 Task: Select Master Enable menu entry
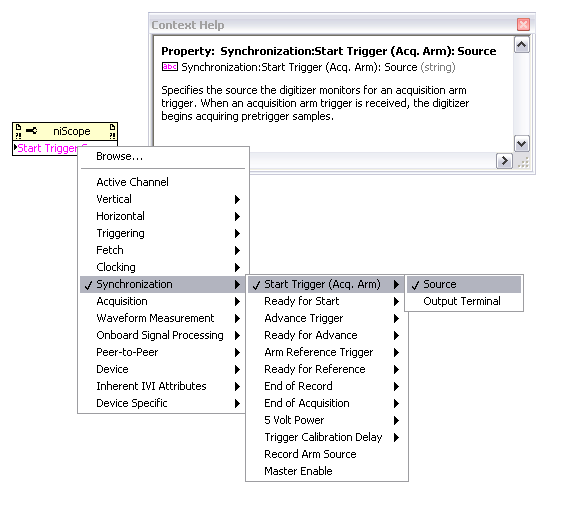click(327, 471)
